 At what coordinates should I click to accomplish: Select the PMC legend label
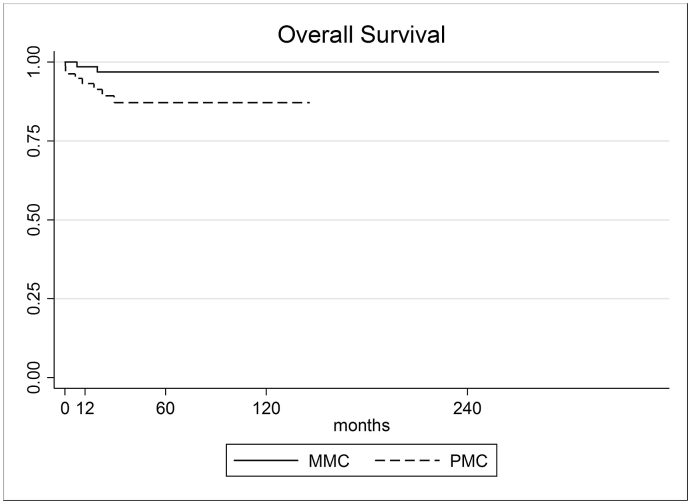tap(468, 461)
